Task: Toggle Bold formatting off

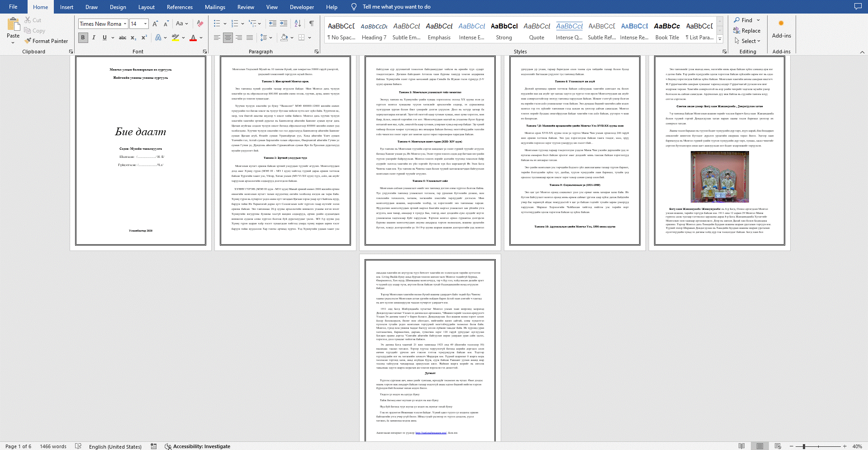Action: [83, 38]
